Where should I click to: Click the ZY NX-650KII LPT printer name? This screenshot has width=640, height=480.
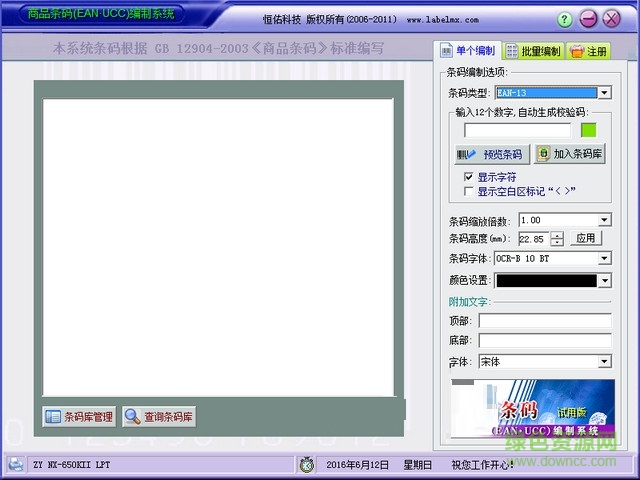(71, 464)
